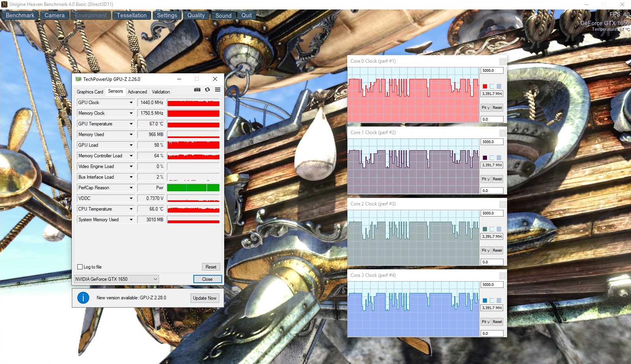631x364 pixels.
Task: Expand the Memory Controller Load dropdown
Action: tap(131, 156)
